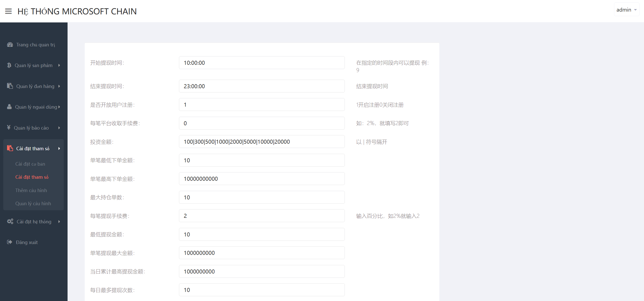Click Đăng xuất to log out
Image resolution: width=644 pixels, height=301 pixels.
pos(27,242)
